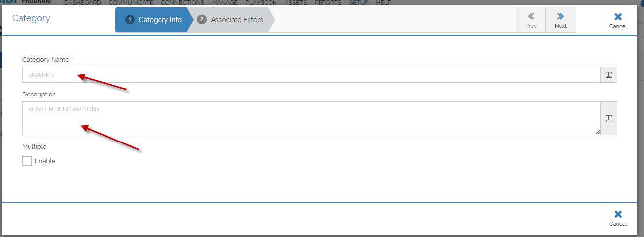
Task: Grab the Description textarea resize handle
Action: point(598,132)
